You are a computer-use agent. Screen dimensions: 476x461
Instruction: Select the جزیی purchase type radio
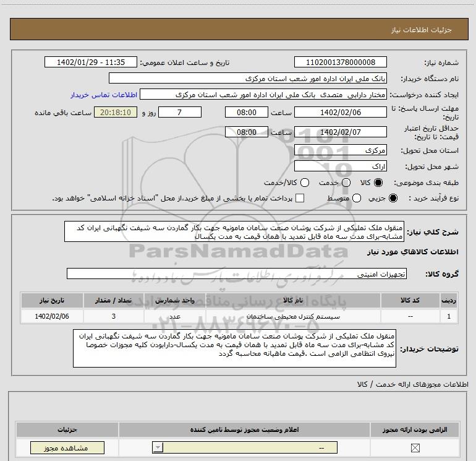(x=393, y=198)
